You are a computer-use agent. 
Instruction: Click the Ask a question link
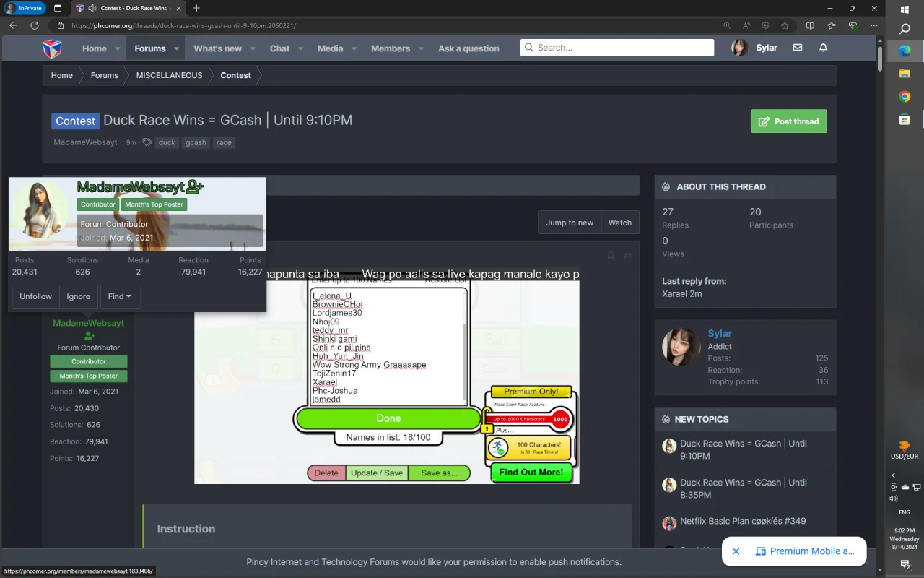pyautogui.click(x=468, y=48)
